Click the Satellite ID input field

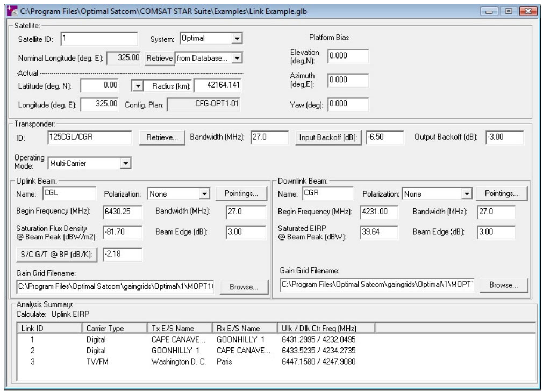(99, 39)
